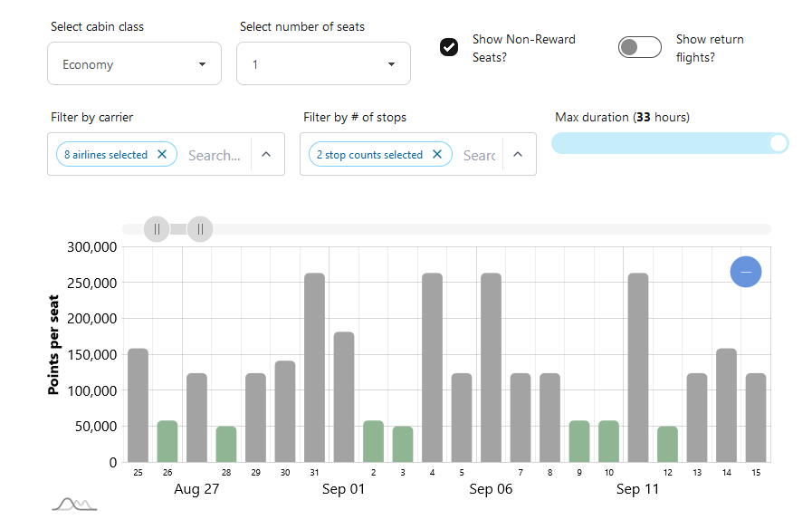Remove the 8 airlines selected chip
The height and width of the screenshot is (529, 812).
pos(162,154)
